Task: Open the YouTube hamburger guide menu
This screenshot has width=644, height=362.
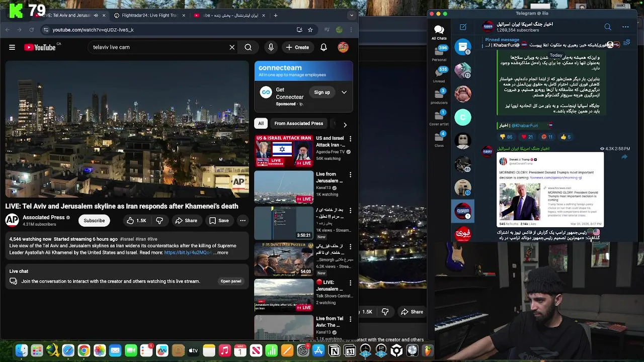Action: 12,47
